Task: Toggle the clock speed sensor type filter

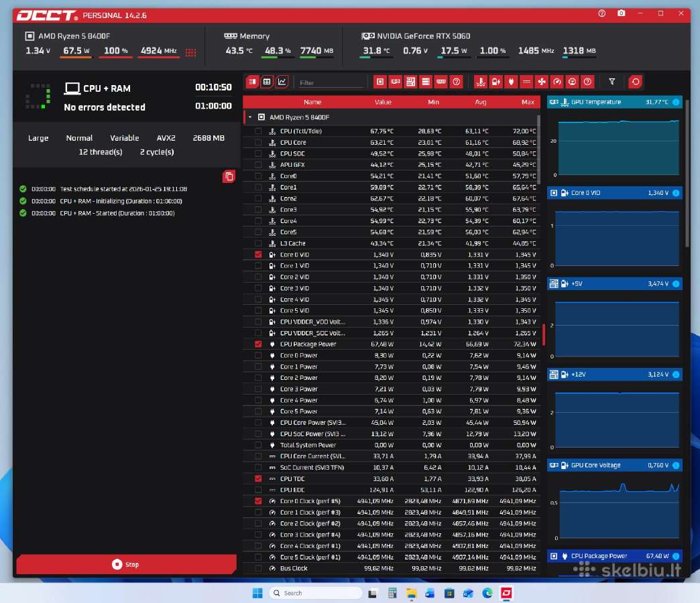Action: [557, 82]
